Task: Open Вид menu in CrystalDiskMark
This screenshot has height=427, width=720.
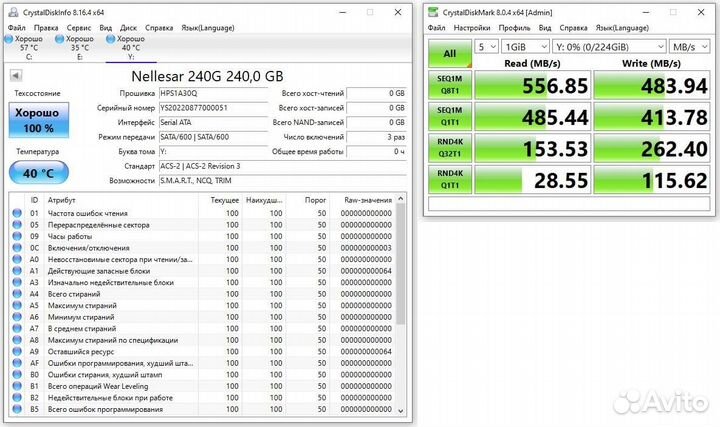Action: pos(545,28)
